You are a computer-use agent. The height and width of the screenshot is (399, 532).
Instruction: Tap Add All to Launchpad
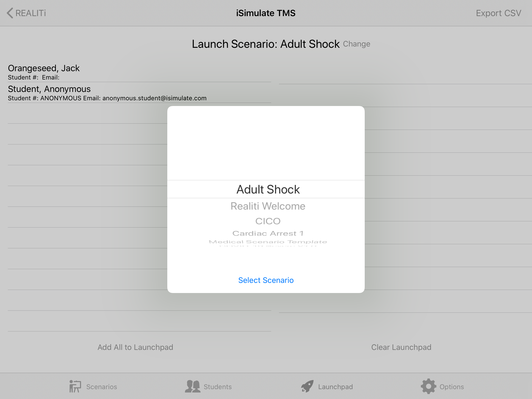135,347
